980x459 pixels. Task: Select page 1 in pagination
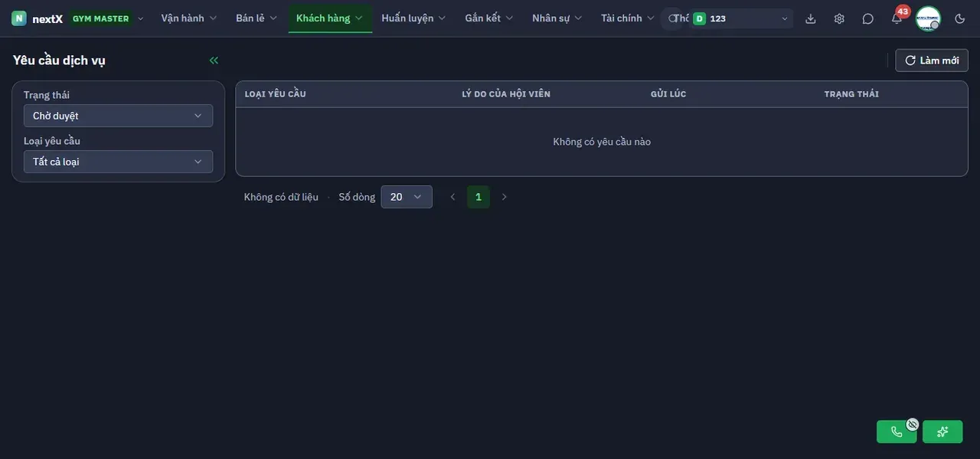pos(479,197)
